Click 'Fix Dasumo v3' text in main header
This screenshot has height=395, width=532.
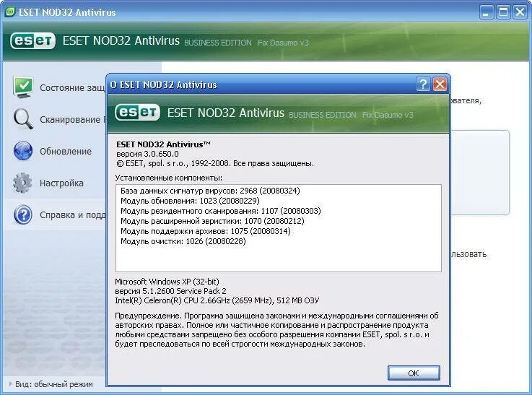[283, 43]
